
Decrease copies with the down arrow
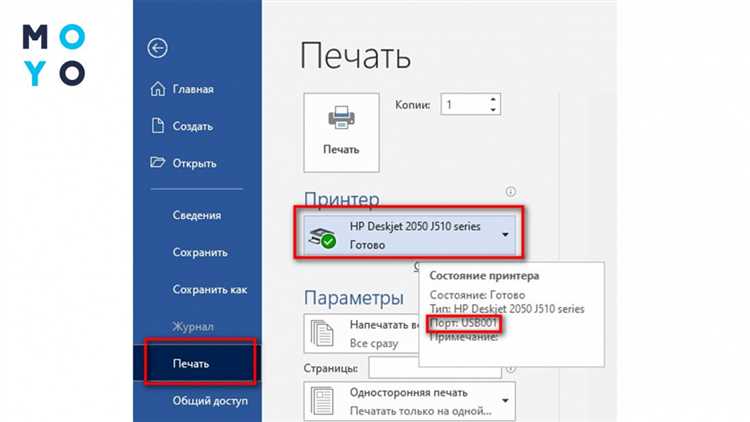tap(493, 109)
